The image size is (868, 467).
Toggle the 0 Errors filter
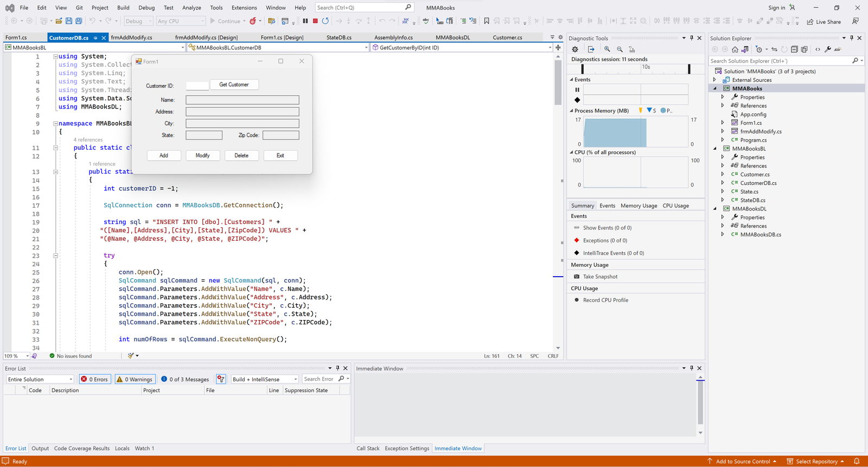[x=95, y=379]
